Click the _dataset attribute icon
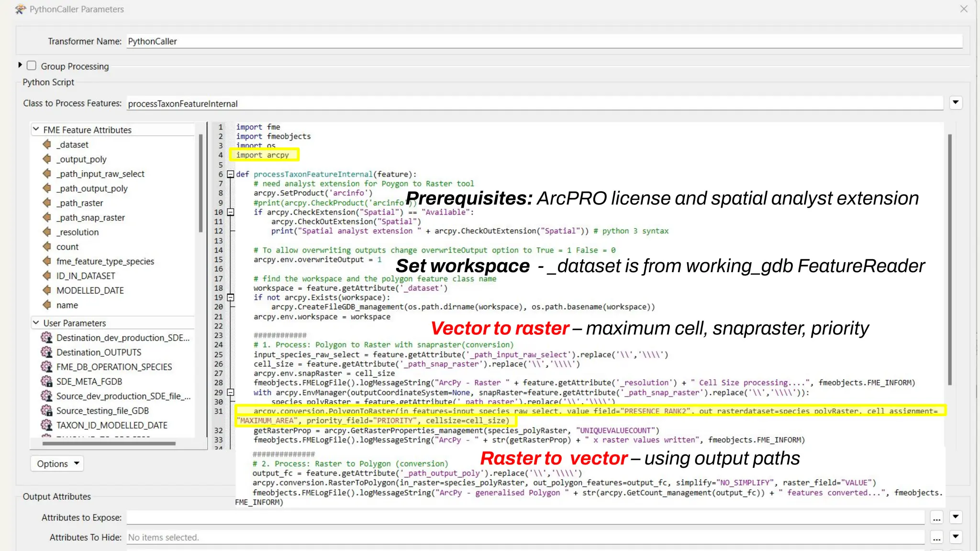 coord(47,144)
